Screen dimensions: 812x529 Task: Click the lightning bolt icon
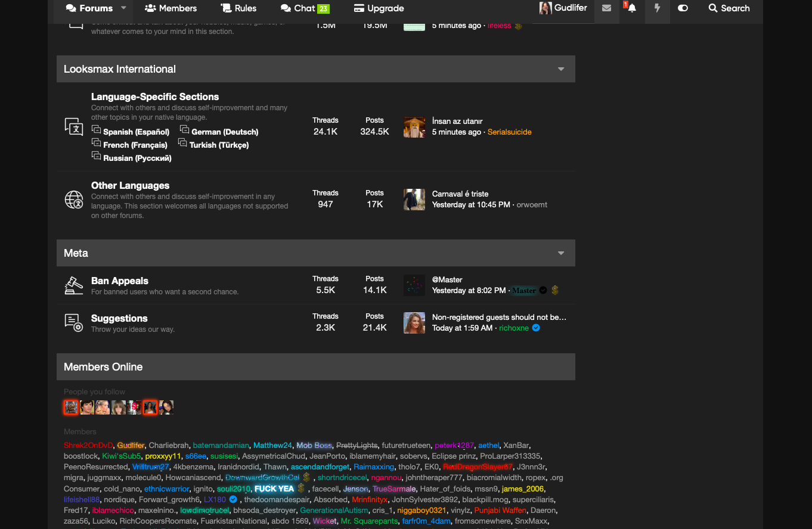pyautogui.click(x=658, y=8)
